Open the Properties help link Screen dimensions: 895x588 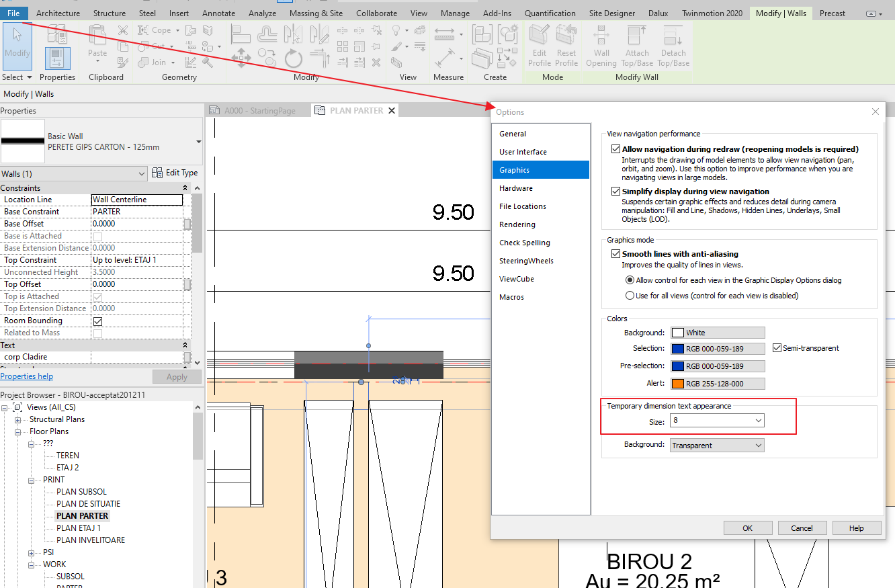26,376
